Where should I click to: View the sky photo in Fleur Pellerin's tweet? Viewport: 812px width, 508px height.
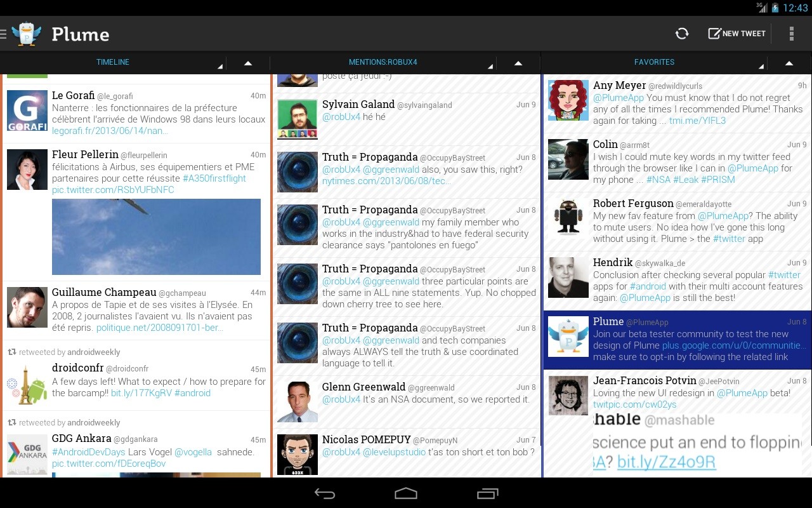(x=156, y=236)
